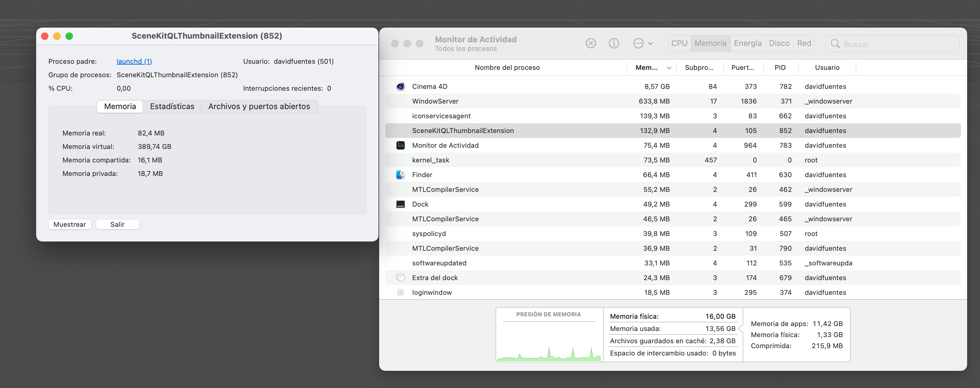This screenshot has width=980, height=388.
Task: Select MTLCompilerService row with 55,2 MB
Action: pyautogui.click(x=673, y=189)
